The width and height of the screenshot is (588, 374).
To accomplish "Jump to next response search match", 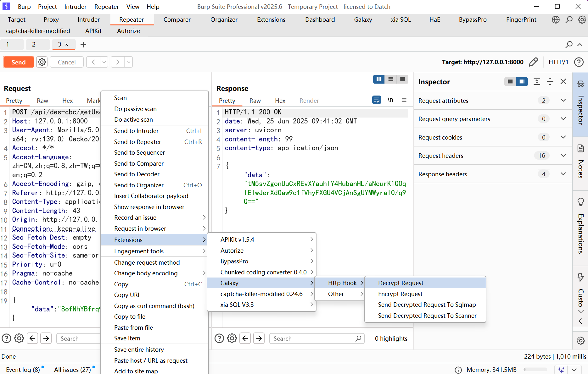I will coord(259,338).
